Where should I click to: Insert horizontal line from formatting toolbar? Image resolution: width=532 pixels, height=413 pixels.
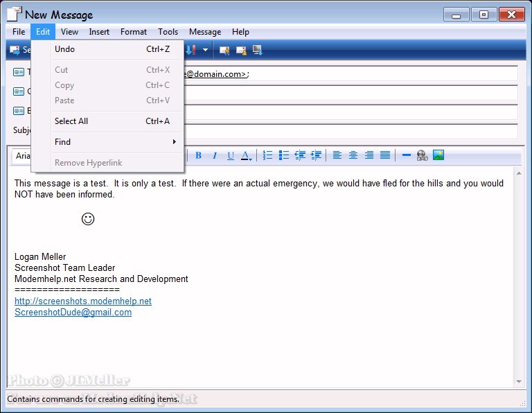coord(407,155)
